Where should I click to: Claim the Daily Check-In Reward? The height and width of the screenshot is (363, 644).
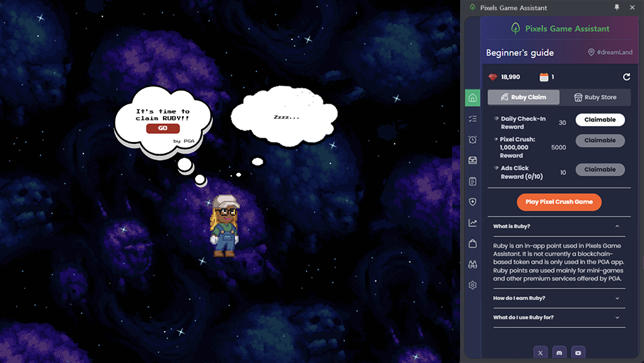[x=600, y=120]
